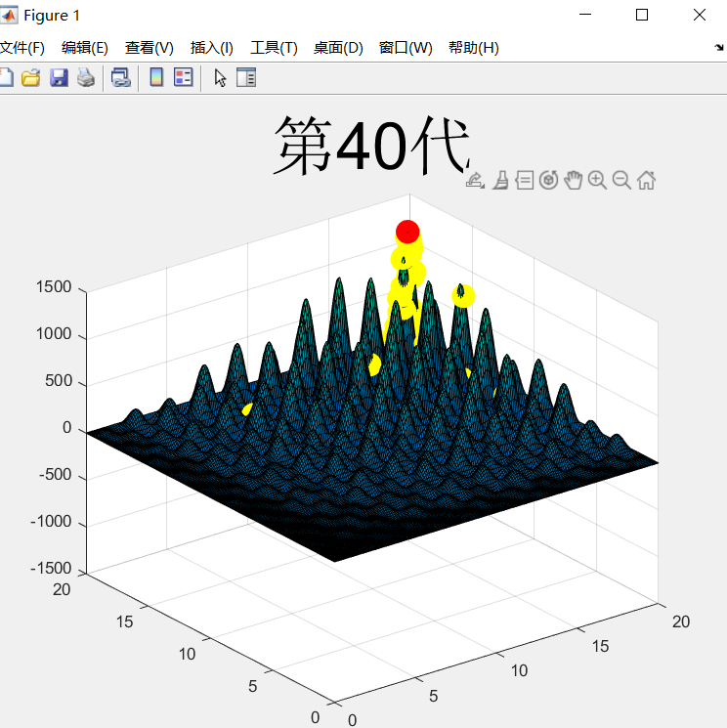Activate the Pan hand tool
Screen dimensions: 727x728
[x=574, y=180]
